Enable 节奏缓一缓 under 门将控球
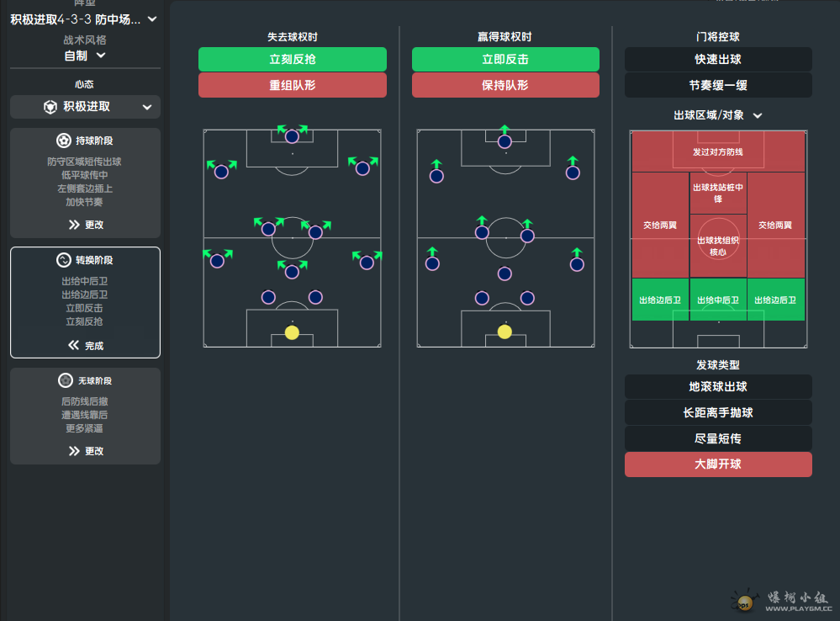The width and height of the screenshot is (840, 621). point(718,85)
